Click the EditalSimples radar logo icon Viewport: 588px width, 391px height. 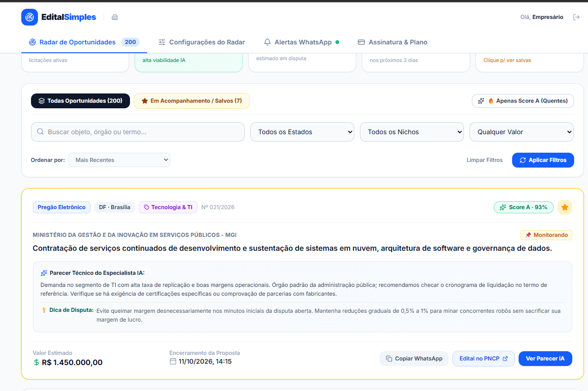coord(30,17)
